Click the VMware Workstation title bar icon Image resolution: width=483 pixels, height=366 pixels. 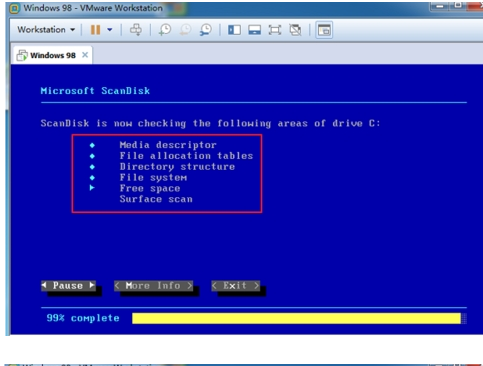14,8
